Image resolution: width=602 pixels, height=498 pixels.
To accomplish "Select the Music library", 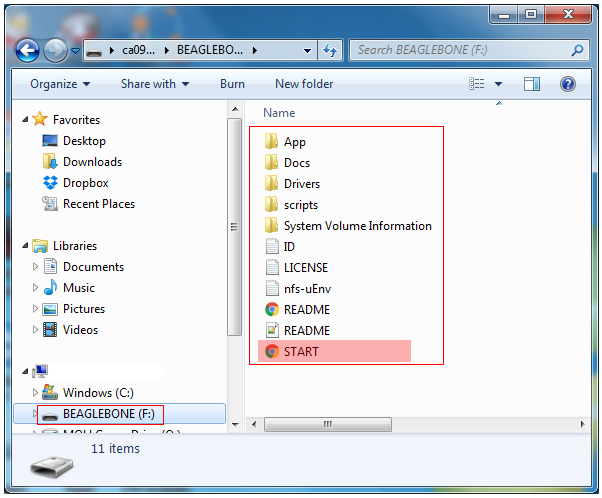I will [x=79, y=288].
